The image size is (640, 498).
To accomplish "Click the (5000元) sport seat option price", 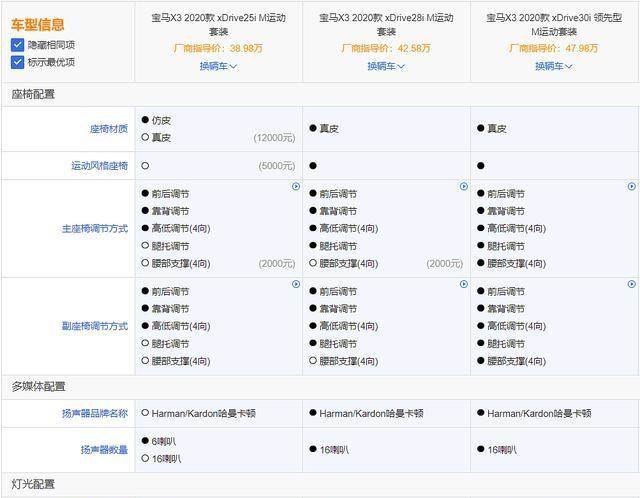I will point(277,166).
